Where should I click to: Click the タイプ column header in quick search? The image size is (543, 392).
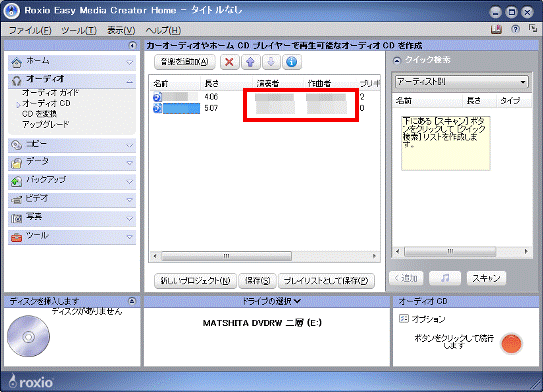pos(514,101)
